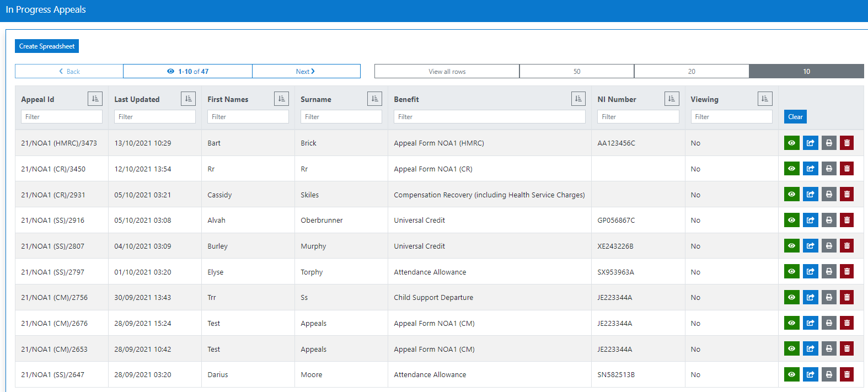Sort table by Surname column
Viewport: 868px width, 392px height.
[374, 99]
